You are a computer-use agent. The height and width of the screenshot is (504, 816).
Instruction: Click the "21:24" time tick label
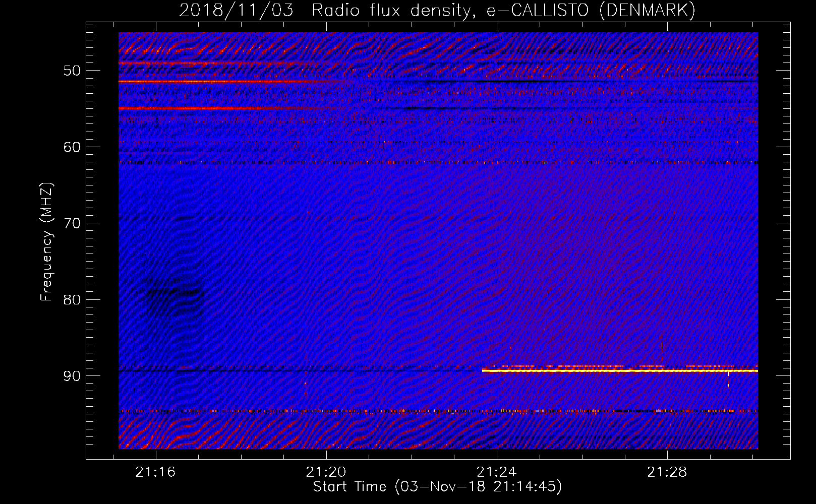click(x=496, y=472)
